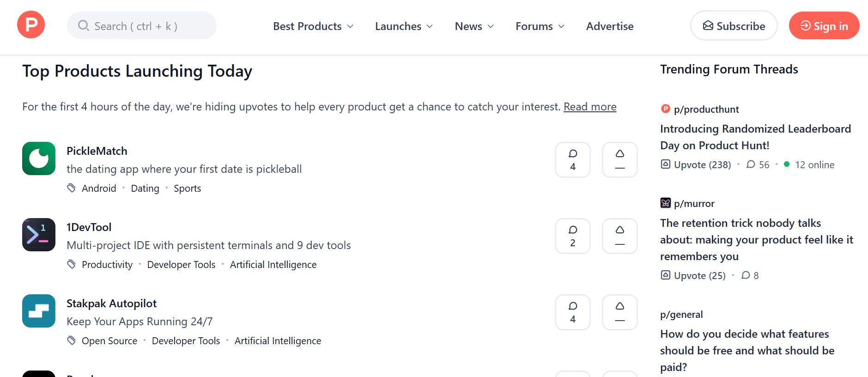Click the search magnifier icon

pyautogui.click(x=84, y=25)
